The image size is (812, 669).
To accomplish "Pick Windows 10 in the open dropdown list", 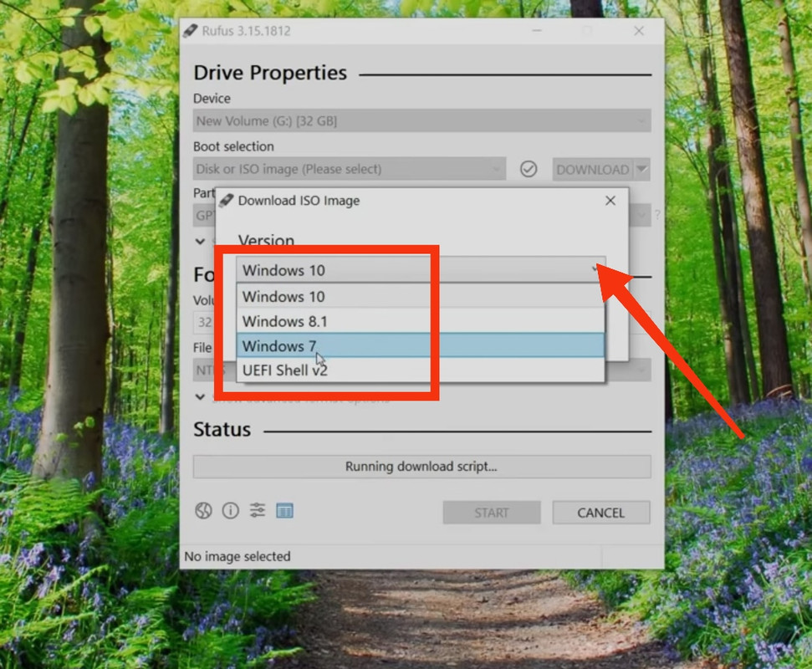I will (x=420, y=297).
